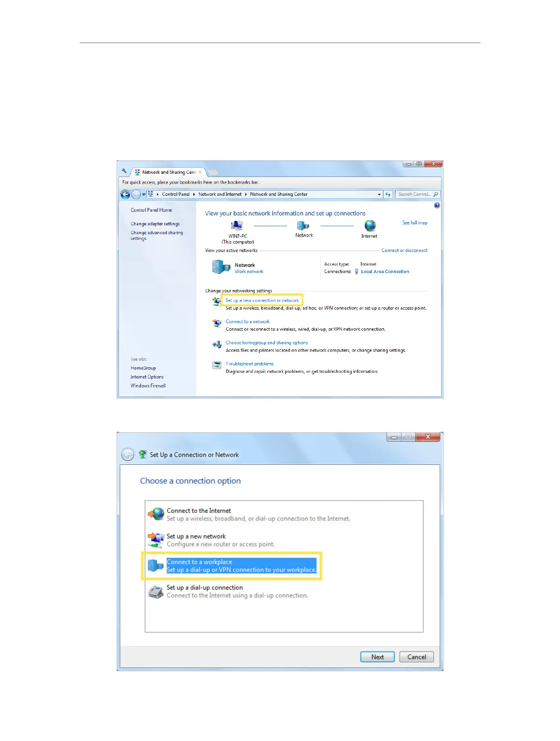Click the wizard back arrow button
The image size is (560, 741).
127,454
